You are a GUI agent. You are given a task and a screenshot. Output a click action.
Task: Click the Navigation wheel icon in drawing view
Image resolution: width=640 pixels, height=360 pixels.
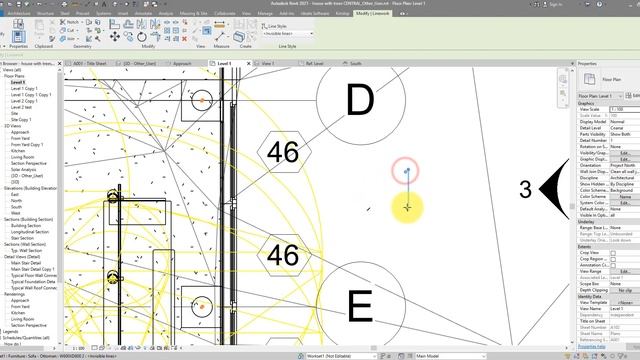pyautogui.click(x=563, y=79)
